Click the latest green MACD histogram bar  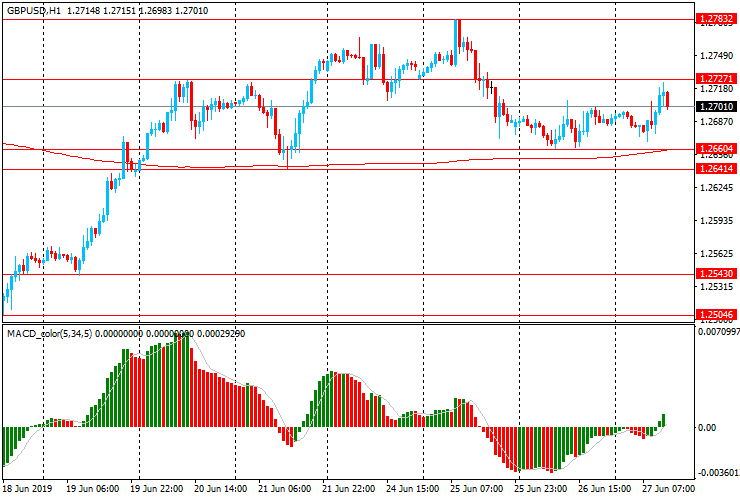(x=664, y=421)
